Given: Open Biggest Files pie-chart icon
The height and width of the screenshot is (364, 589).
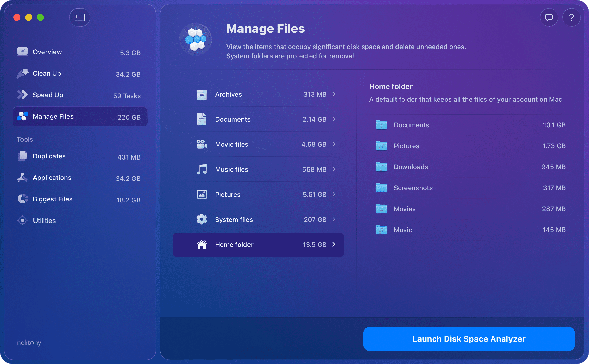Looking at the screenshot, I should [x=22, y=199].
